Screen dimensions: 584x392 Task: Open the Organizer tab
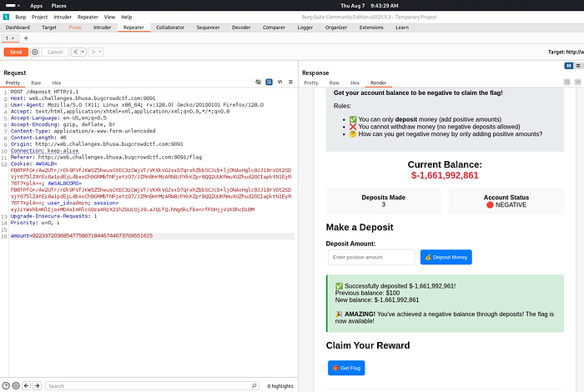coord(336,28)
